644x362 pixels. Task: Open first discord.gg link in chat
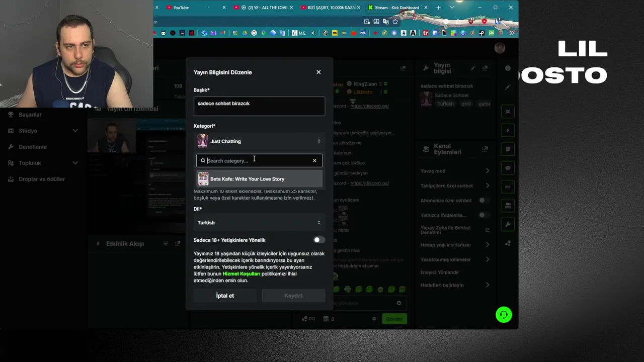pyautogui.click(x=370, y=106)
